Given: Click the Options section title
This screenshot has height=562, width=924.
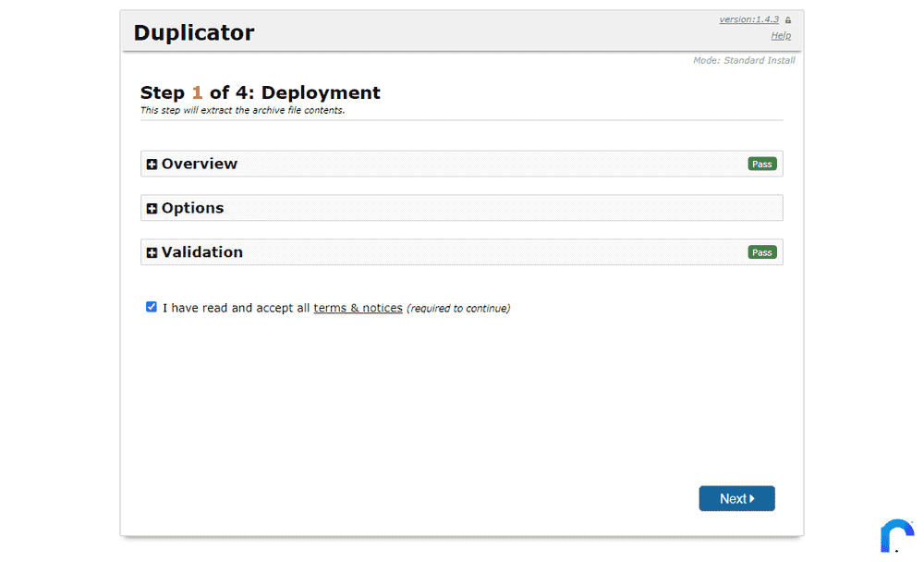Looking at the screenshot, I should tap(193, 208).
